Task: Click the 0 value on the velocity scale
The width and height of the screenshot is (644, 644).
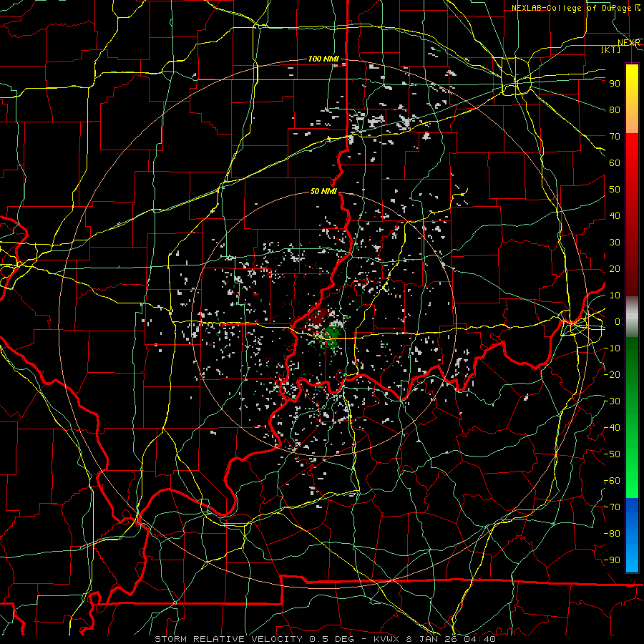Action: [x=617, y=322]
